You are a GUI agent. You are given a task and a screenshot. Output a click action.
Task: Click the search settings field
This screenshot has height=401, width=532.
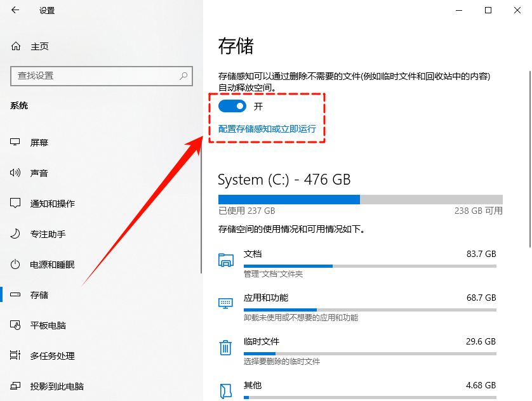coord(102,76)
